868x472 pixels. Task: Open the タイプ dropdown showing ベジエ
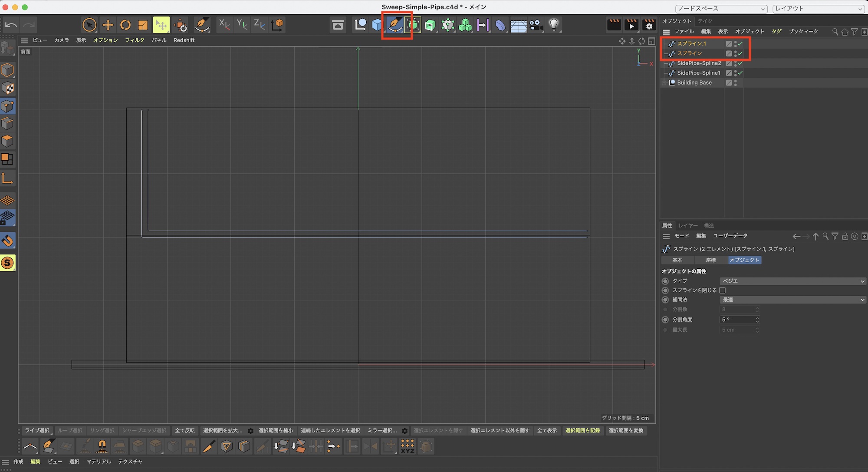[792, 281]
